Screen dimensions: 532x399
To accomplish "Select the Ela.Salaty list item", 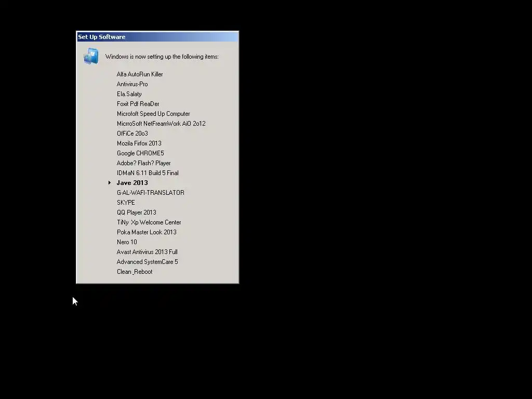I will (129, 94).
